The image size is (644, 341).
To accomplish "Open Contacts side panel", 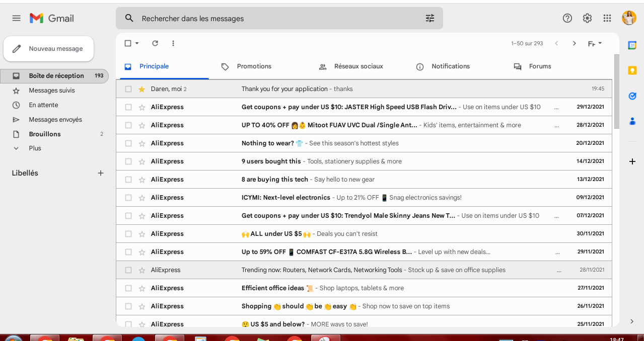I will pos(632,121).
